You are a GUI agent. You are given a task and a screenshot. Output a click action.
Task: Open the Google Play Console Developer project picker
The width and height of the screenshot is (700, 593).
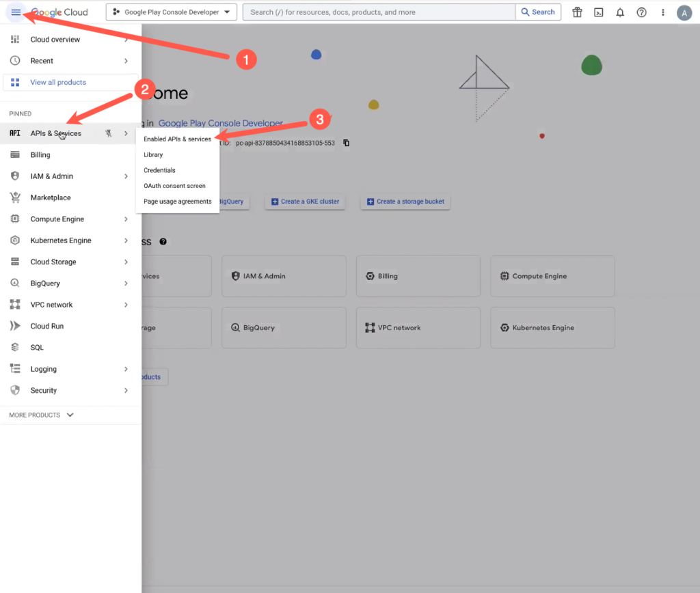click(171, 12)
